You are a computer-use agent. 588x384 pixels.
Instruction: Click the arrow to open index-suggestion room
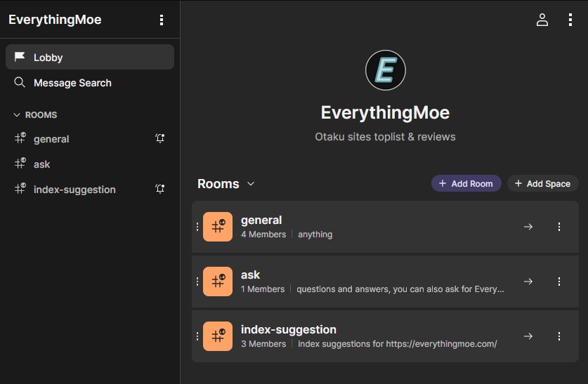pos(528,336)
